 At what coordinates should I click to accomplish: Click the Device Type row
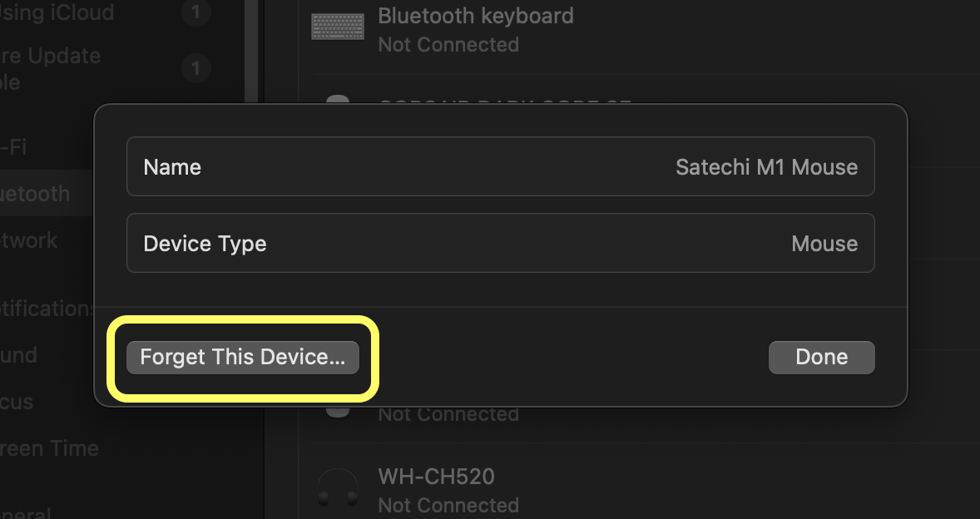500,243
